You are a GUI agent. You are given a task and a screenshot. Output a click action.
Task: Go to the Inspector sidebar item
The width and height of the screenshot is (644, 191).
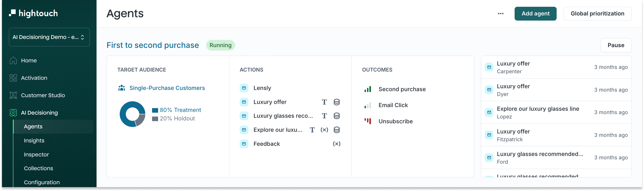[x=36, y=155]
